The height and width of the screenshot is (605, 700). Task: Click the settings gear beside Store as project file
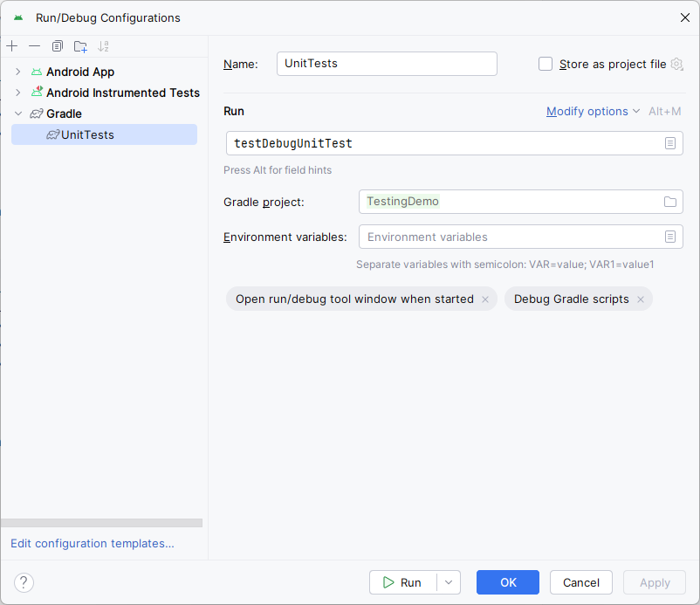coord(676,64)
